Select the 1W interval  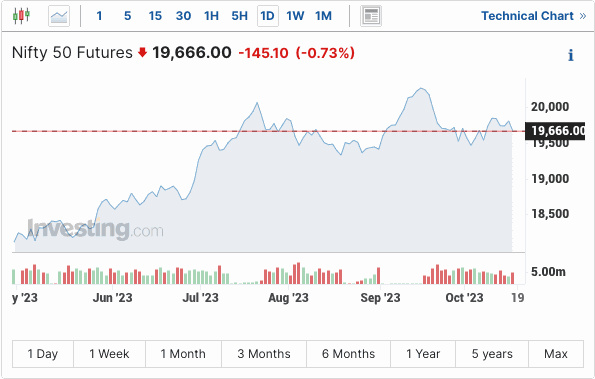click(295, 16)
